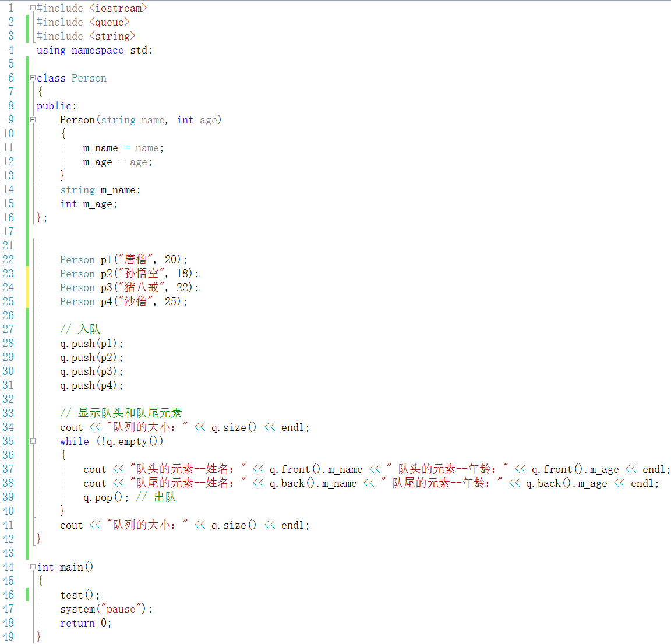The image size is (671, 644).
Task: Click the 'return 0;' statement
Action: tap(86, 623)
